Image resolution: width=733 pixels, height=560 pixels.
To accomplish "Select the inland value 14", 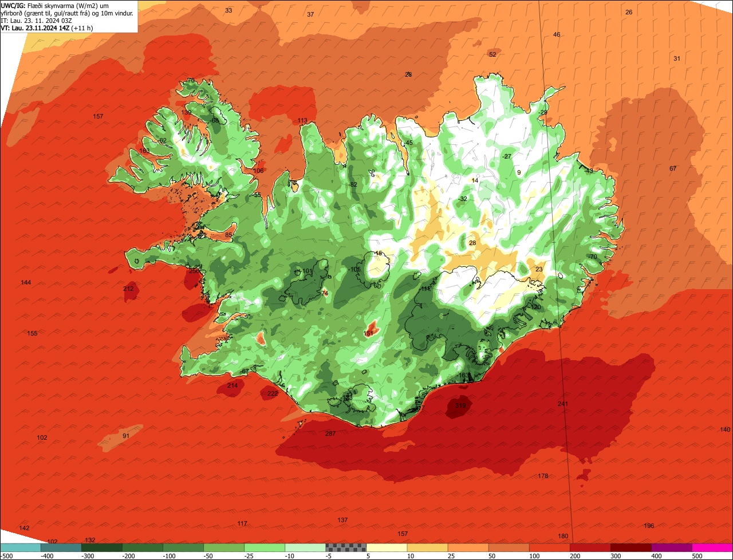I will pyautogui.click(x=474, y=180).
